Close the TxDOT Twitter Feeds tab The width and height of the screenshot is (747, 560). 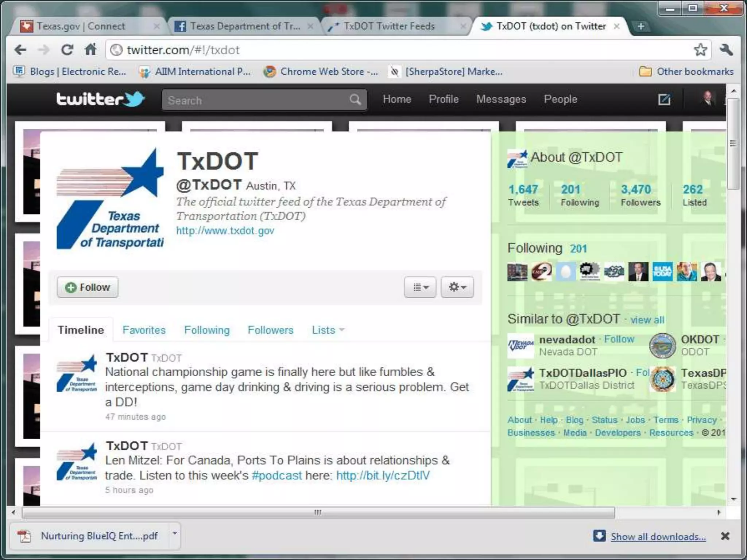(x=463, y=26)
